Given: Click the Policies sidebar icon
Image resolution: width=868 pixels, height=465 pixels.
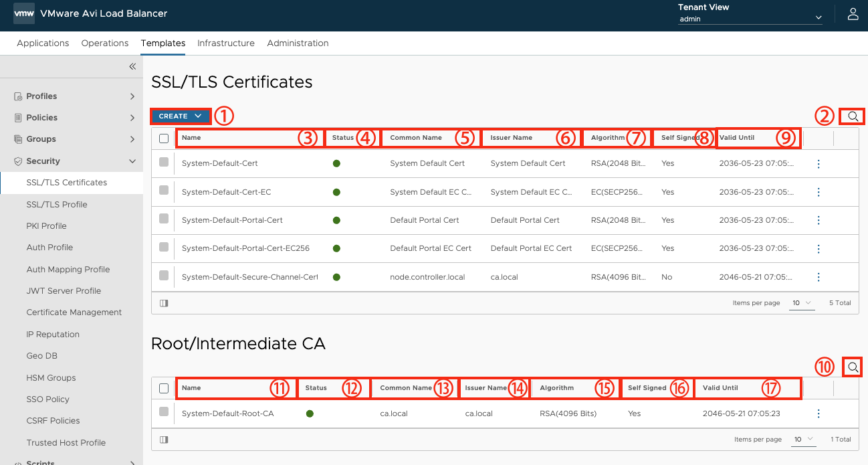Looking at the screenshot, I should [x=19, y=118].
